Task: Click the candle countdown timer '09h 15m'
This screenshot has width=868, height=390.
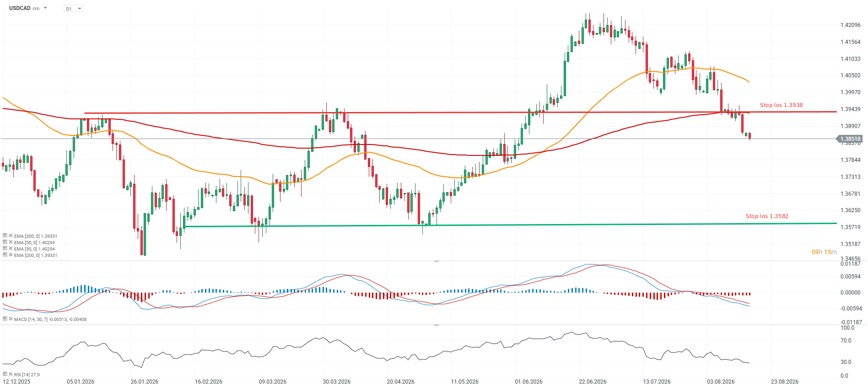Action: [x=824, y=252]
